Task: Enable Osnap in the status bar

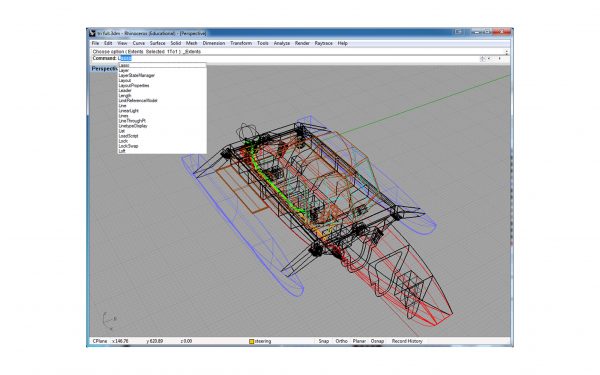Action: coord(377,341)
